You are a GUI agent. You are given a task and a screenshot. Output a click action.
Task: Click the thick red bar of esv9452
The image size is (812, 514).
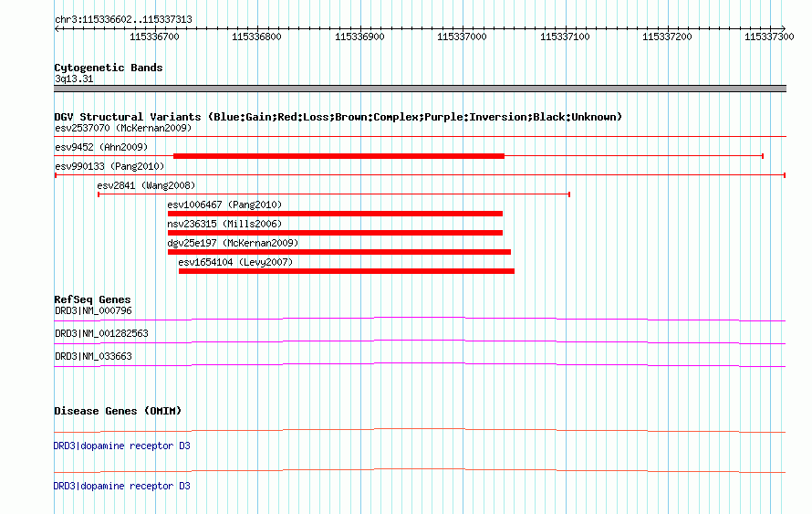click(x=338, y=156)
